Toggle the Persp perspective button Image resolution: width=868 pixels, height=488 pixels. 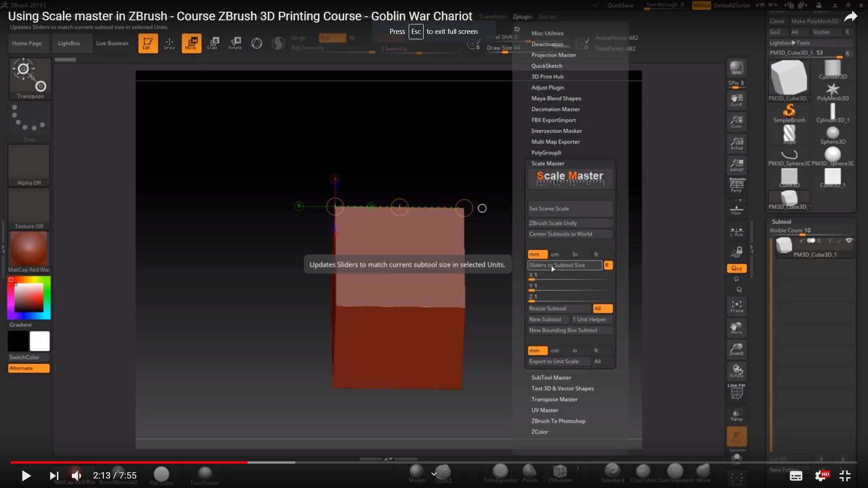[x=736, y=185]
